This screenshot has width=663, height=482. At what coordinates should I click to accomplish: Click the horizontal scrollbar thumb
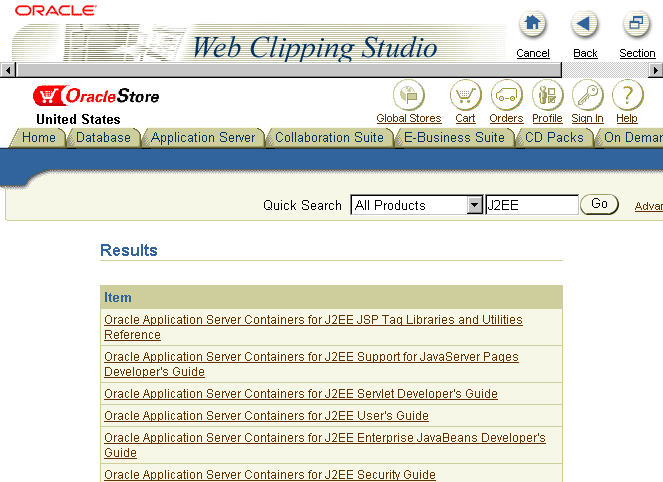click(x=289, y=70)
